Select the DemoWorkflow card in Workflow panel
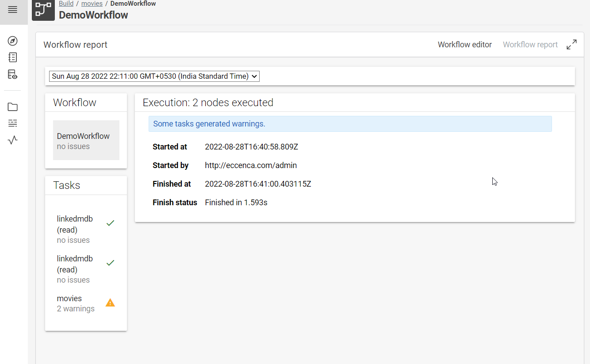Screen dimensions: 590x364 click(86, 141)
